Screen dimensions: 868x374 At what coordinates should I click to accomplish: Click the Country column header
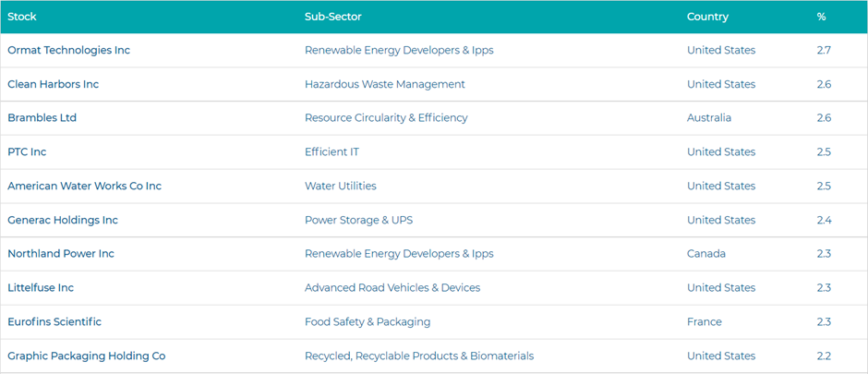tap(707, 17)
